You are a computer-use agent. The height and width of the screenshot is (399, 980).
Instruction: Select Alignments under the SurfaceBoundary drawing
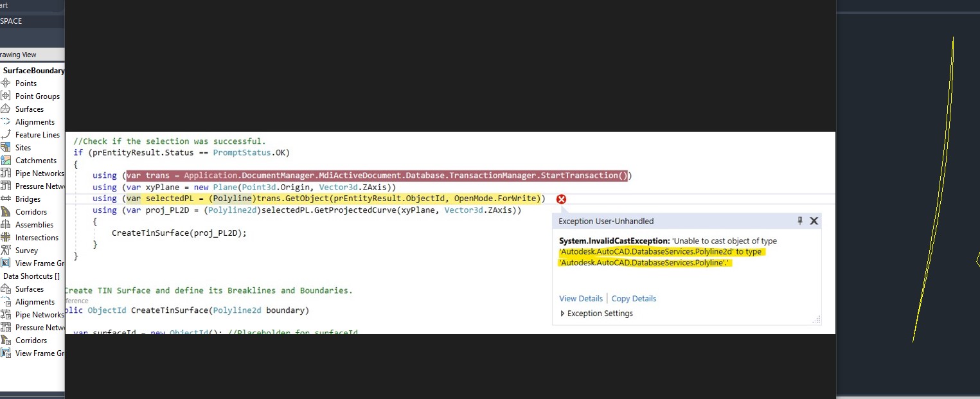coord(35,121)
